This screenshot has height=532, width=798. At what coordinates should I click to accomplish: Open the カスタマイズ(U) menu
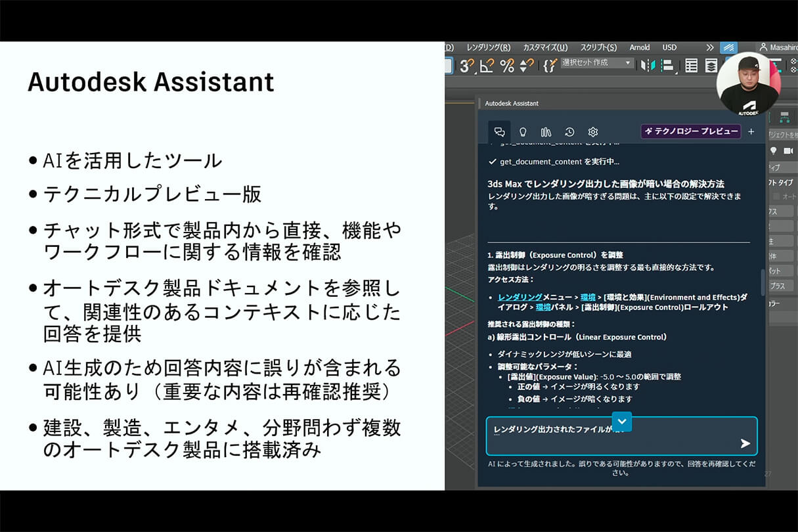click(x=545, y=47)
